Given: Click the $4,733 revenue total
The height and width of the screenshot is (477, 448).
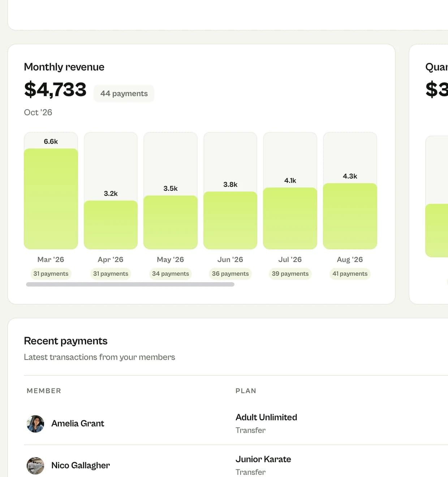Looking at the screenshot, I should 55,90.
